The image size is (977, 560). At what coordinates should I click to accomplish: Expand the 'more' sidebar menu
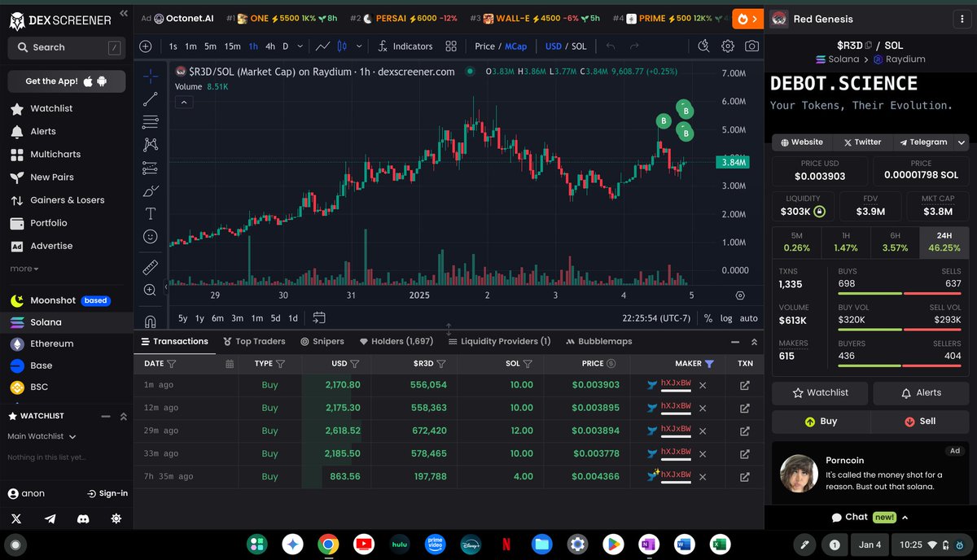click(x=24, y=269)
